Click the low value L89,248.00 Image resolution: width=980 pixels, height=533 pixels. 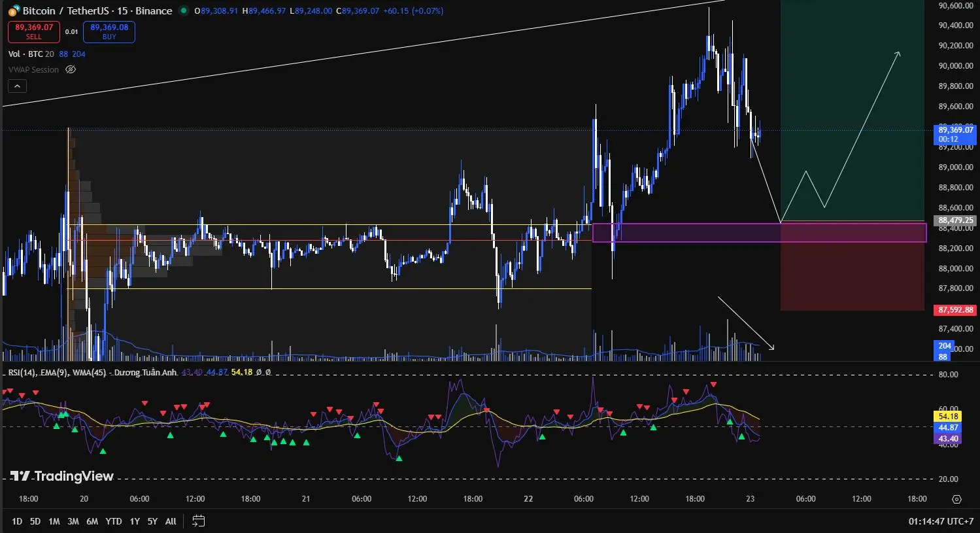[311, 11]
